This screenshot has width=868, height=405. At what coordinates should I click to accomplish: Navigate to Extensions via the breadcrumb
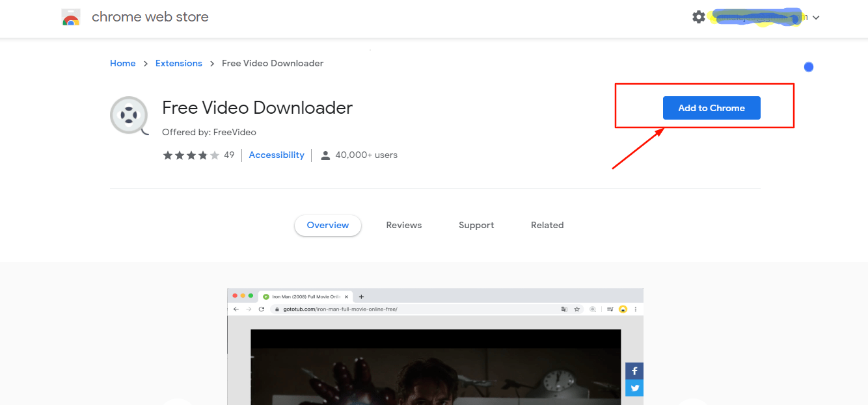tap(178, 63)
